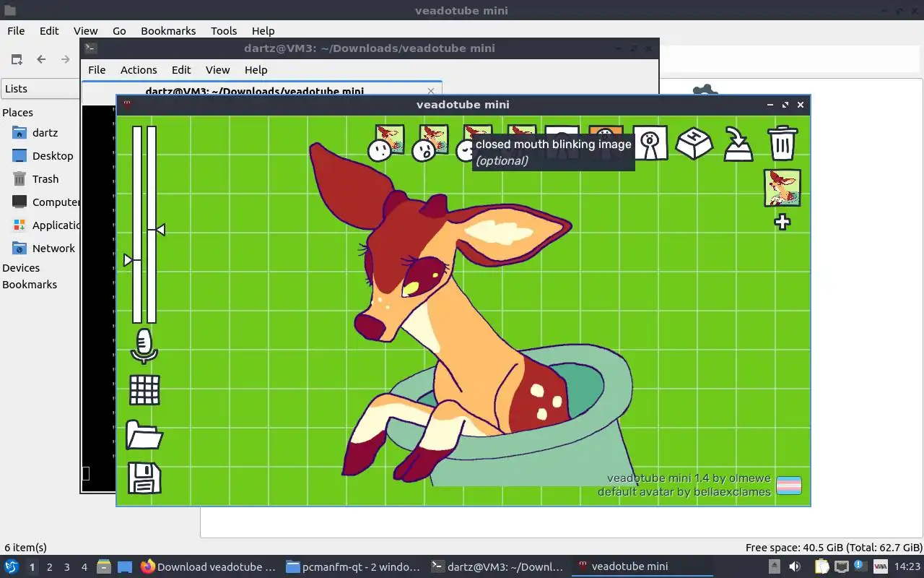Open terminal View menu

(x=217, y=70)
